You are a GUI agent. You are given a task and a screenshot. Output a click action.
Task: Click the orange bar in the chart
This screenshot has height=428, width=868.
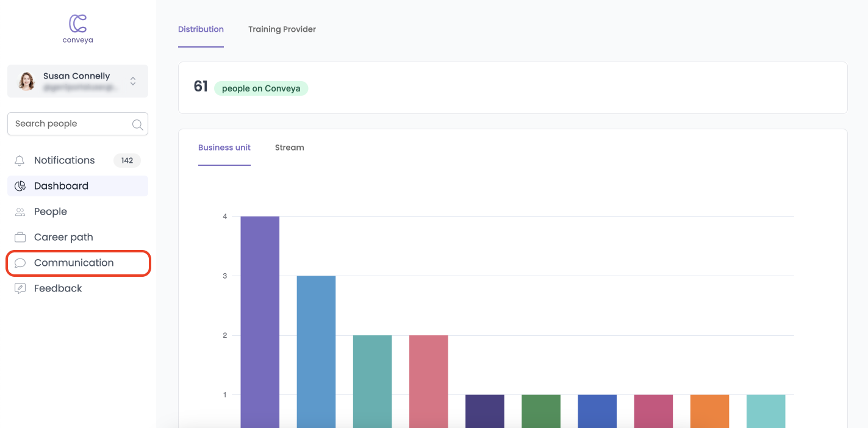(x=709, y=411)
